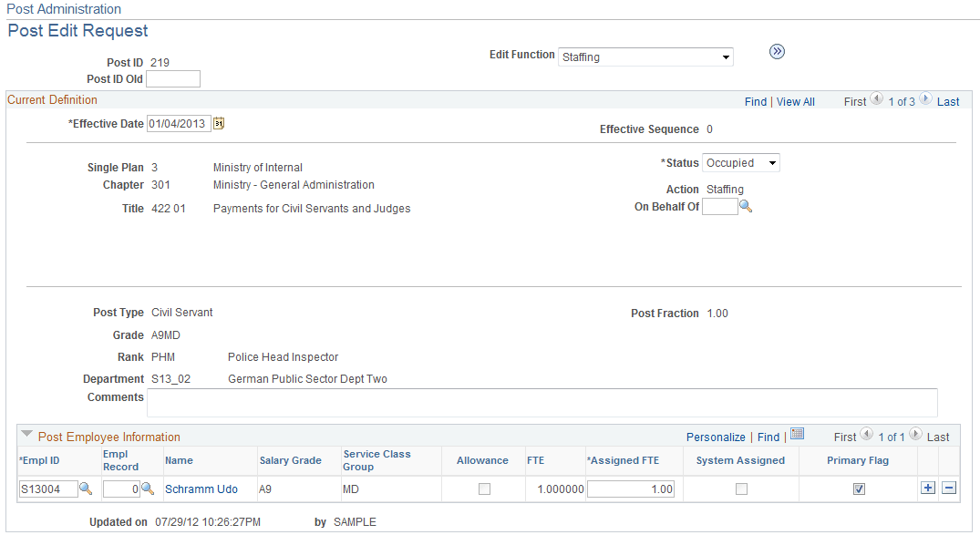Check the Allowance checkbox
The width and height of the screenshot is (980, 535).
(482, 489)
